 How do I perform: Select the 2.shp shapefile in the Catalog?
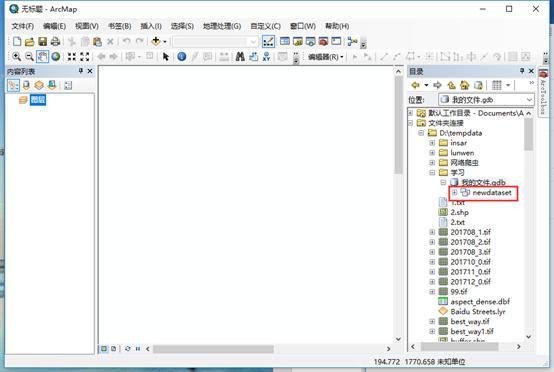coord(459,212)
